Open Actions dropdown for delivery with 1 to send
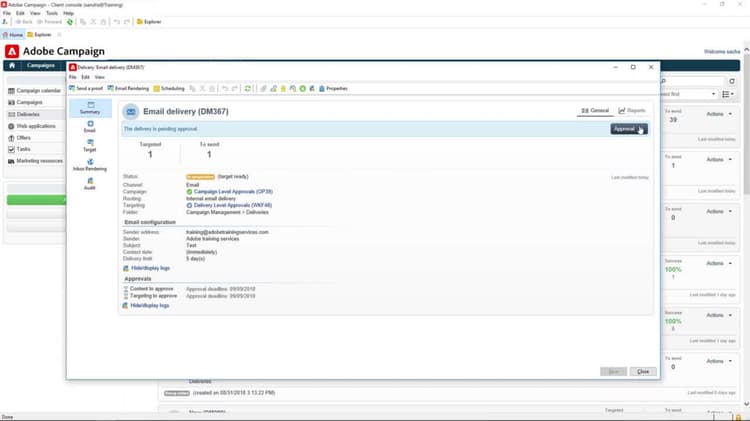 coord(719,160)
